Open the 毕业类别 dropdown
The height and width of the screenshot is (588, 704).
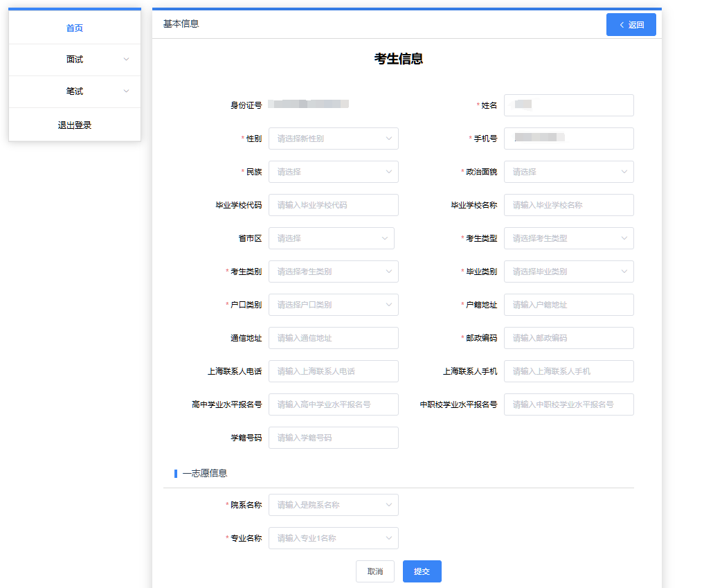(568, 271)
